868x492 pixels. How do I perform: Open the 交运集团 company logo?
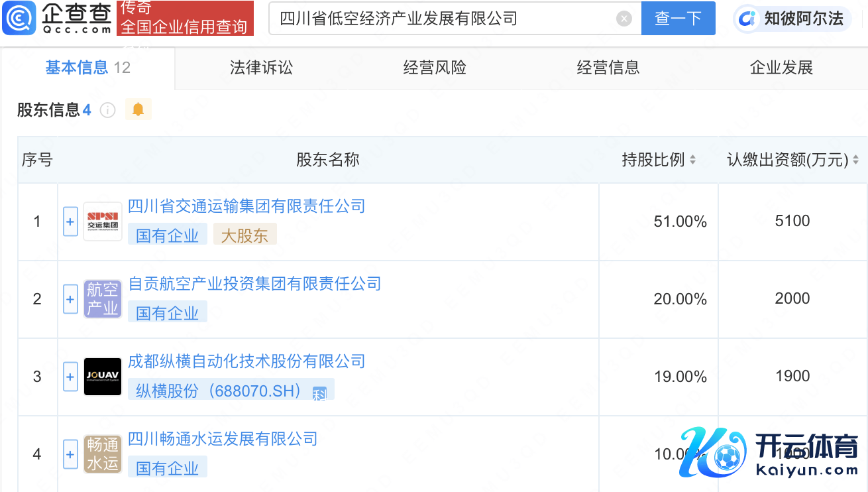pos(103,221)
